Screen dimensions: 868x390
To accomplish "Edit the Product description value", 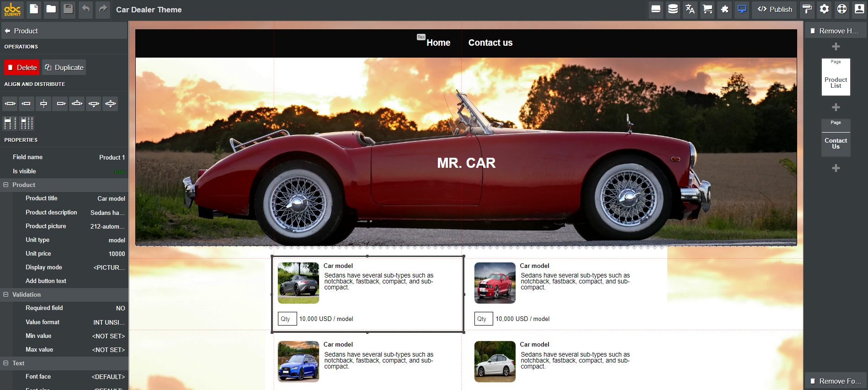I will (x=107, y=213).
